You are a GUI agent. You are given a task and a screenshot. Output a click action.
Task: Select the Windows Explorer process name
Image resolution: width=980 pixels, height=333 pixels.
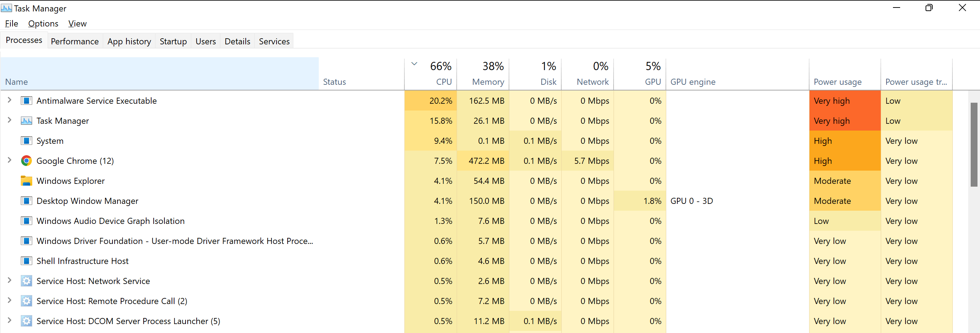[70, 181]
